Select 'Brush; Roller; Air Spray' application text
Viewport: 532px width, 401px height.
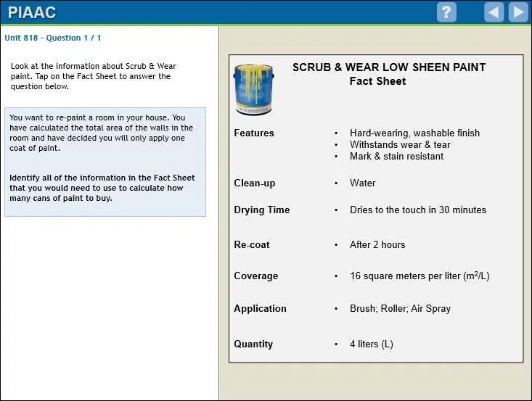tap(400, 309)
